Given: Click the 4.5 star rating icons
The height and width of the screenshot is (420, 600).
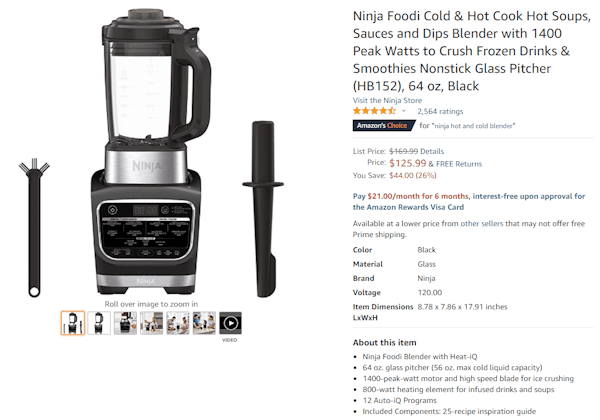Looking at the screenshot, I should pyautogui.click(x=374, y=111).
